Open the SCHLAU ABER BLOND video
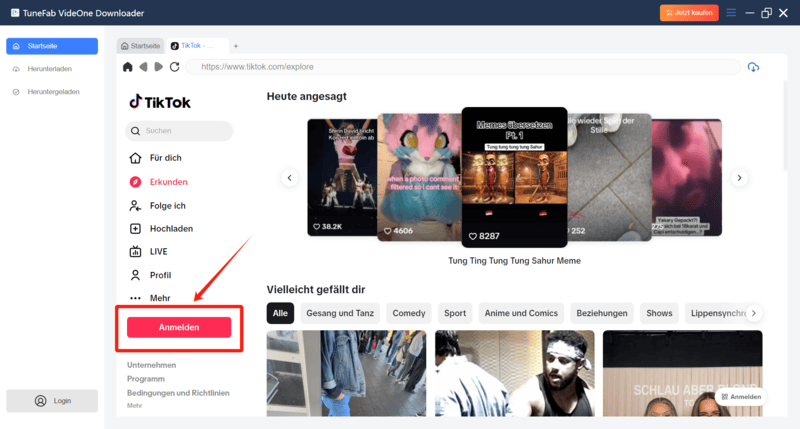 (x=683, y=373)
